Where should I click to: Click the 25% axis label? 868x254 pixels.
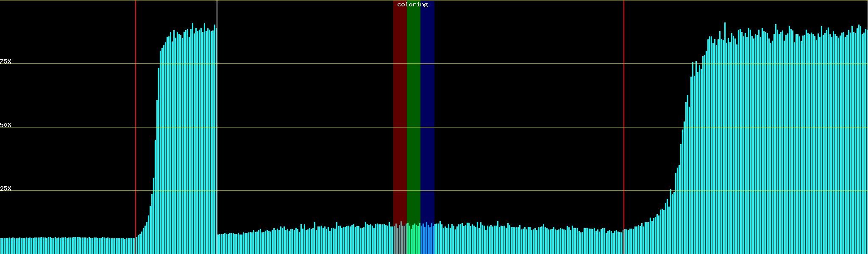[6, 188]
